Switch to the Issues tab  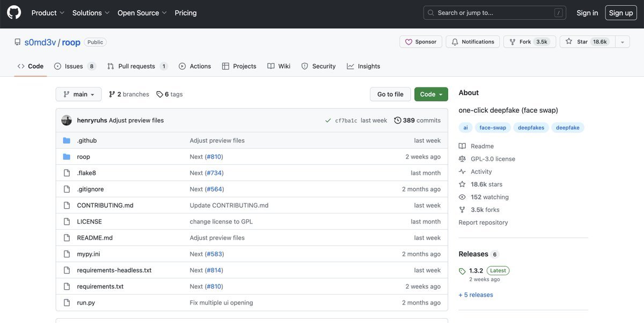[x=74, y=67]
